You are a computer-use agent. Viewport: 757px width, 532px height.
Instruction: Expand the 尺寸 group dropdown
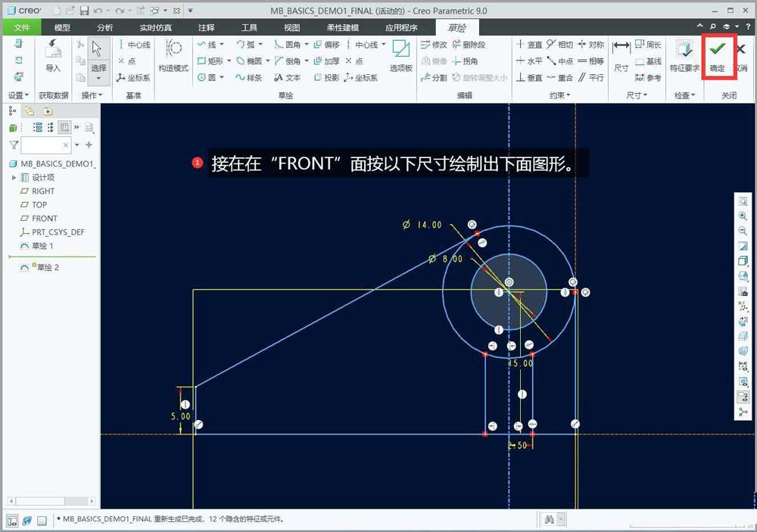point(637,95)
